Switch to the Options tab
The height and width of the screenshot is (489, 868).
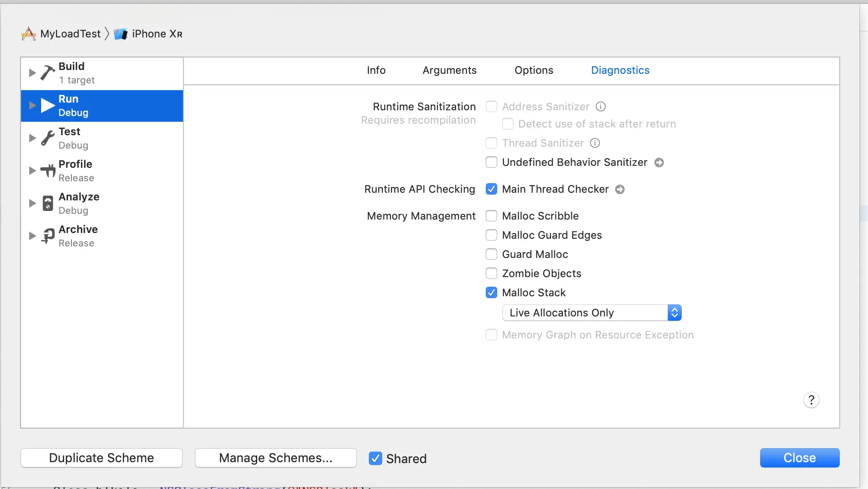(534, 70)
